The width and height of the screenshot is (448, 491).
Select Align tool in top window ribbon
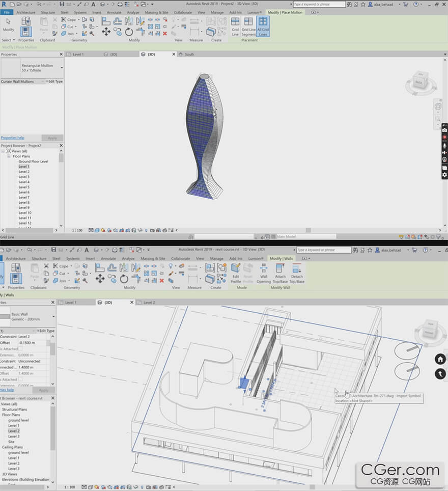tap(106, 21)
